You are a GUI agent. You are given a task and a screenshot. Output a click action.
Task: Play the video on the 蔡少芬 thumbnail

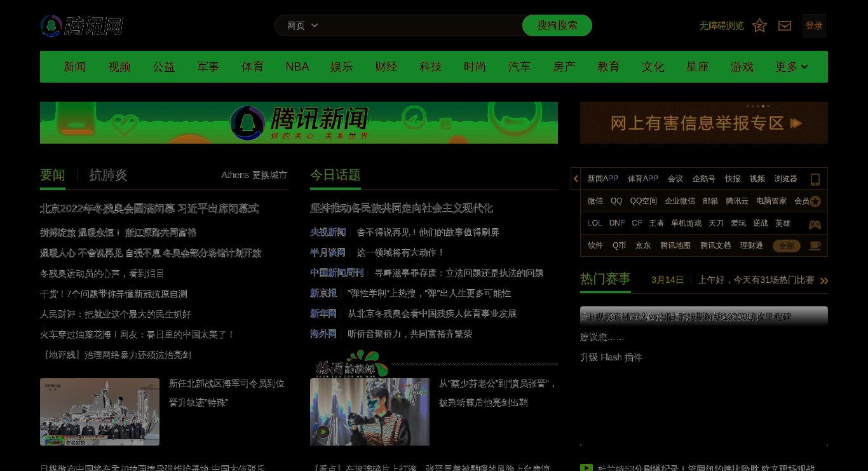click(x=323, y=432)
